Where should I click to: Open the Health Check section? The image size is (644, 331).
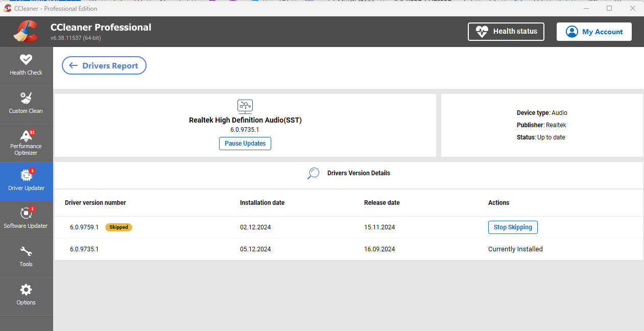click(26, 66)
